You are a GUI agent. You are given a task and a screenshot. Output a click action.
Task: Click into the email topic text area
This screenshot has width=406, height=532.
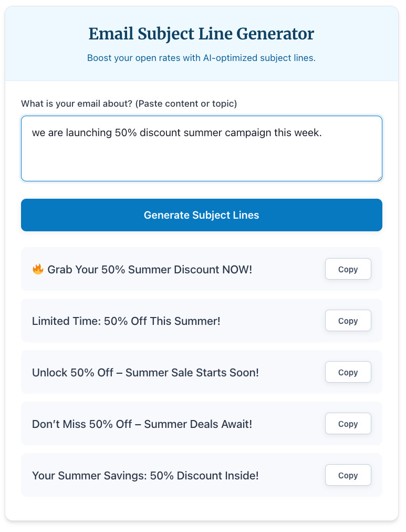click(201, 148)
